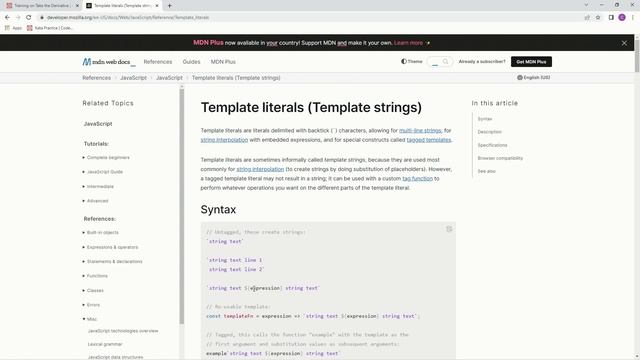
Task: Jump to Description in article outline
Action: tap(489, 132)
